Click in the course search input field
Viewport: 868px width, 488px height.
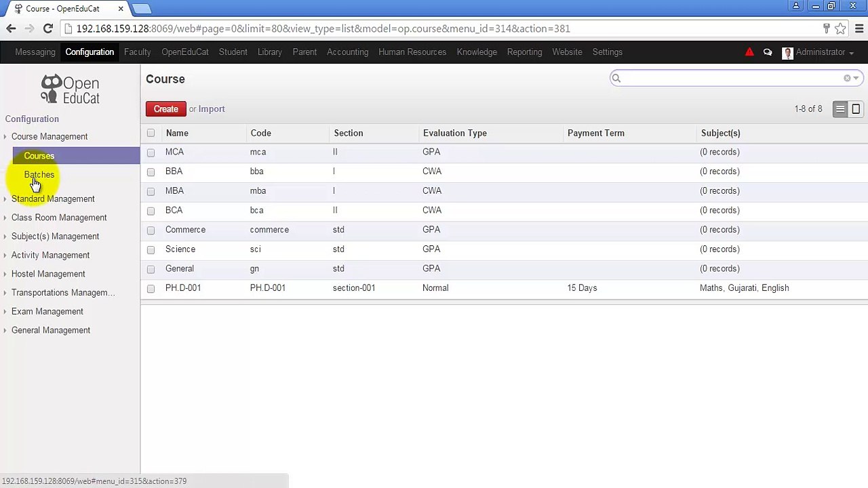tap(732, 79)
